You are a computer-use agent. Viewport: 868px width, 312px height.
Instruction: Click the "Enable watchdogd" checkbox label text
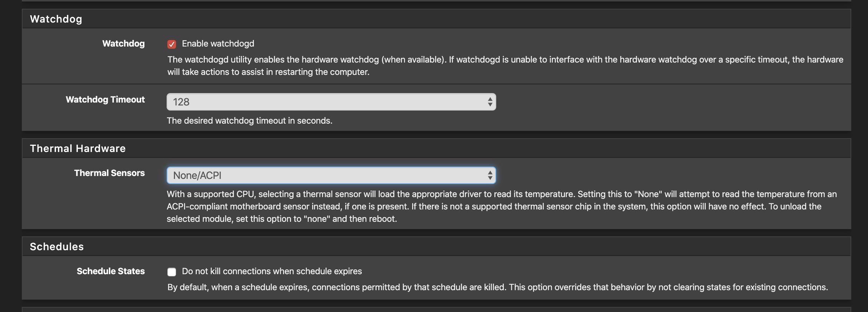pos(218,44)
